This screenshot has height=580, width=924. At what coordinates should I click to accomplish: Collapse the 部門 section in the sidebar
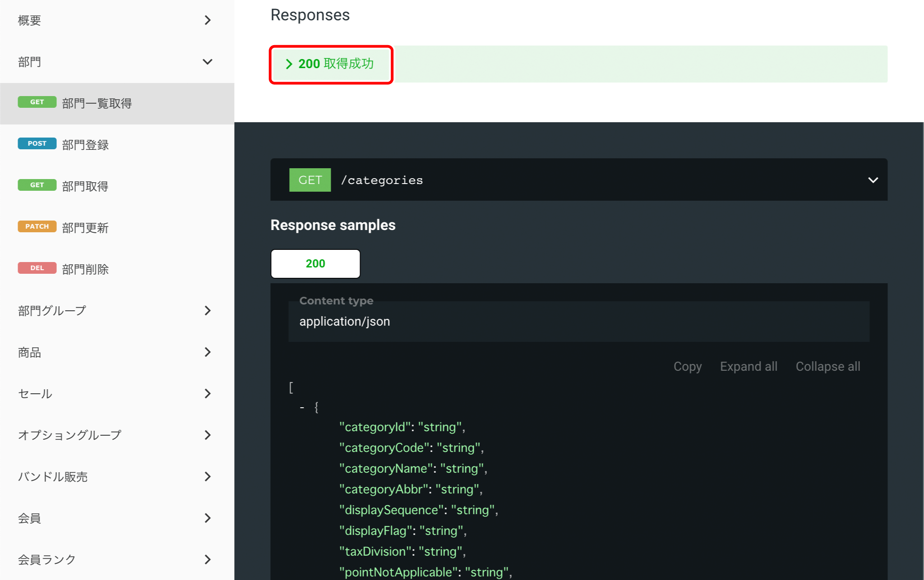pos(207,62)
